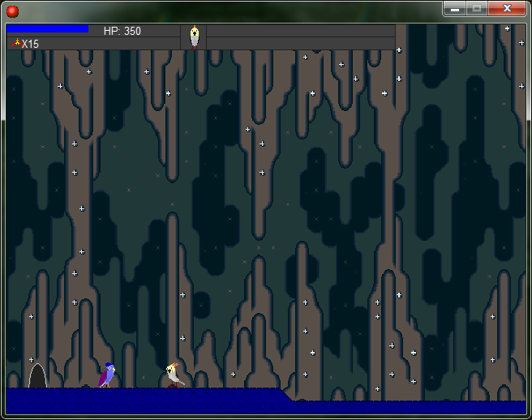This screenshot has height=420, width=532.
Task: Click the HP: 350 label
Action: [x=122, y=31]
